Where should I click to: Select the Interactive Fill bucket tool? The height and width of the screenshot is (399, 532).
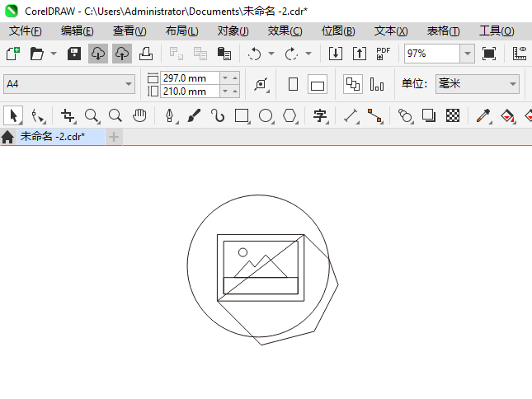(507, 116)
